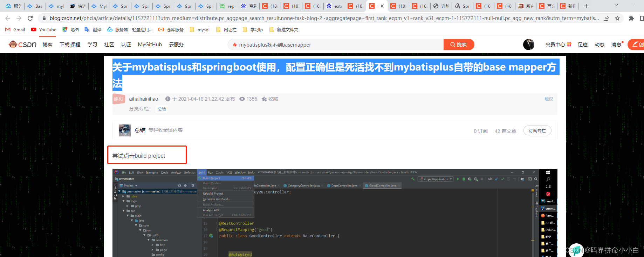This screenshot has width=644, height=257.
Task: Switch to the Bas tab
Action: tap(35, 6)
